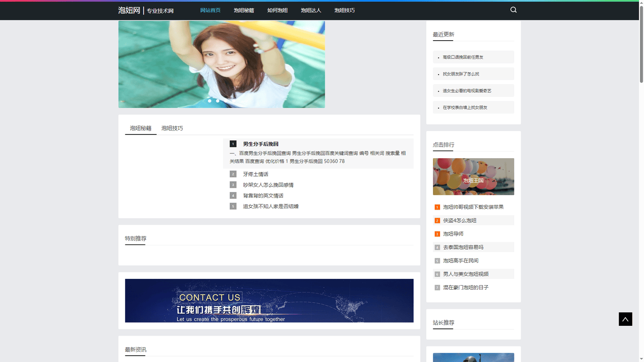Open the 网站首页 menu item
The height and width of the screenshot is (362, 644).
210,10
